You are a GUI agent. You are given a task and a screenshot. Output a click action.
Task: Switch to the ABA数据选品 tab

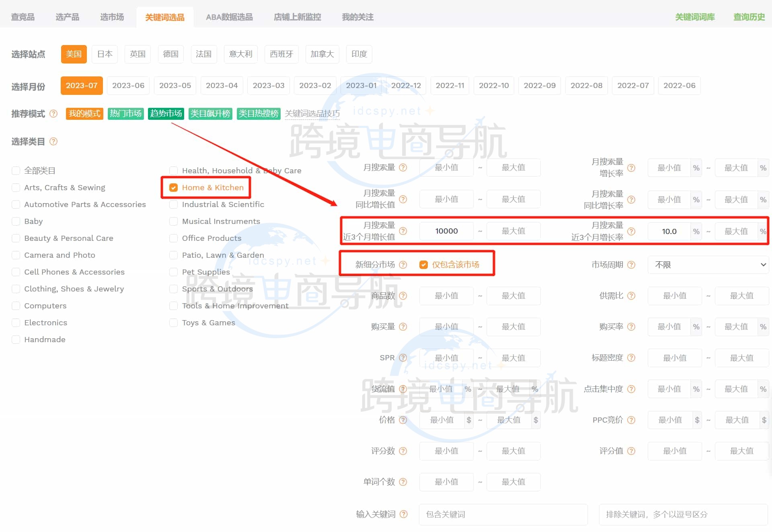[229, 17]
